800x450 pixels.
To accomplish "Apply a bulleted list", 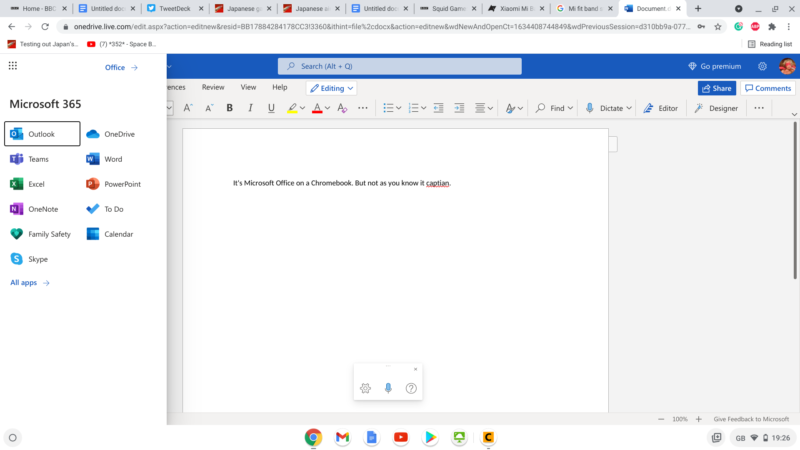I will pos(388,108).
